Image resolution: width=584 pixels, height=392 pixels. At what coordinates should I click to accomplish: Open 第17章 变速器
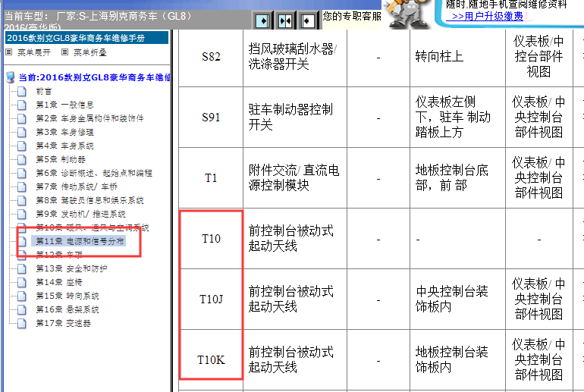point(63,323)
